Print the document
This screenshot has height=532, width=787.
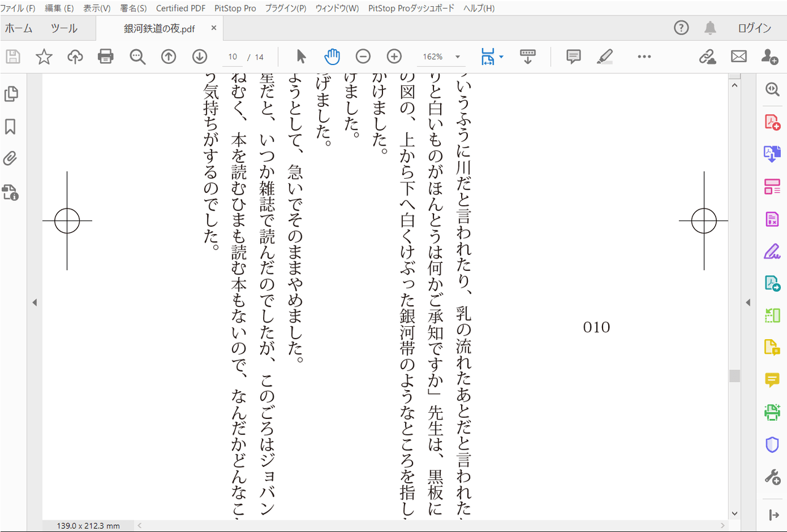(x=106, y=57)
